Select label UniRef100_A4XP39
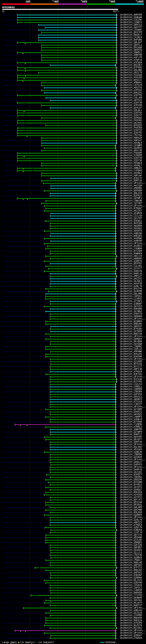 coord(131,284)
